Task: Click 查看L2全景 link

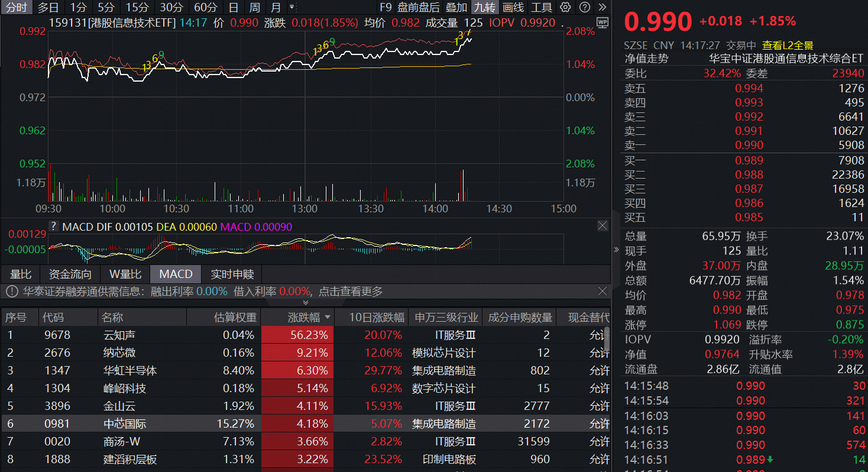Action: pos(788,45)
